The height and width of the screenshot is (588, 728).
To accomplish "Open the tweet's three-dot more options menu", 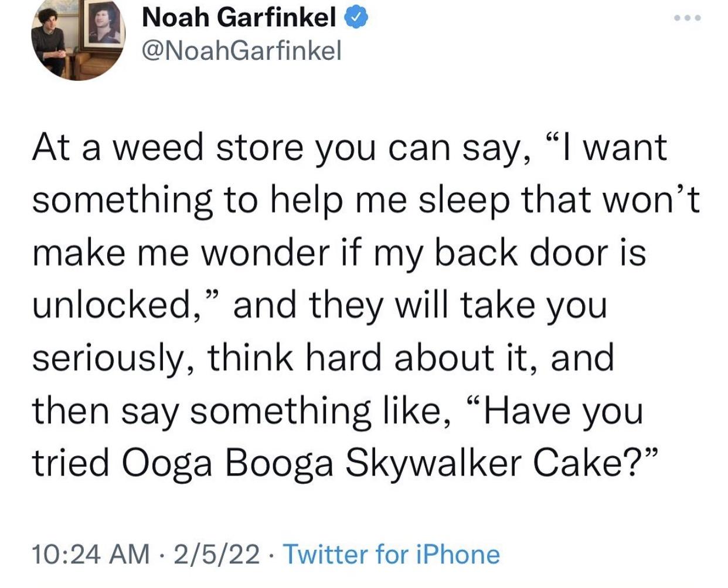I will pyautogui.click(x=687, y=18).
